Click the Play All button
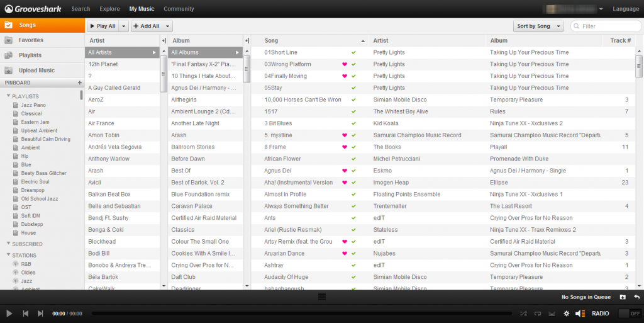644x323 pixels. (103, 26)
